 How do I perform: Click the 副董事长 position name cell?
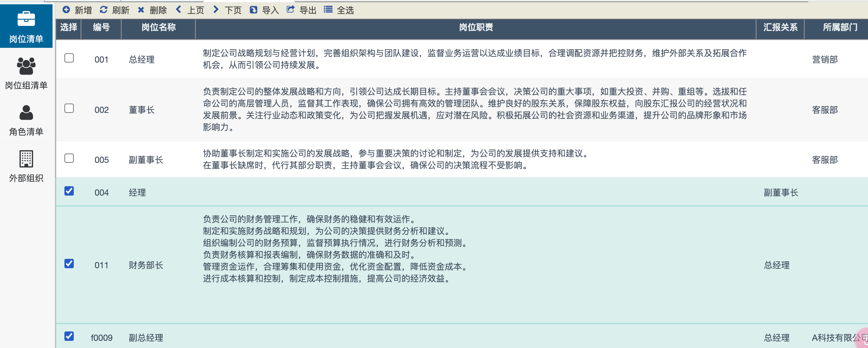coord(146,160)
